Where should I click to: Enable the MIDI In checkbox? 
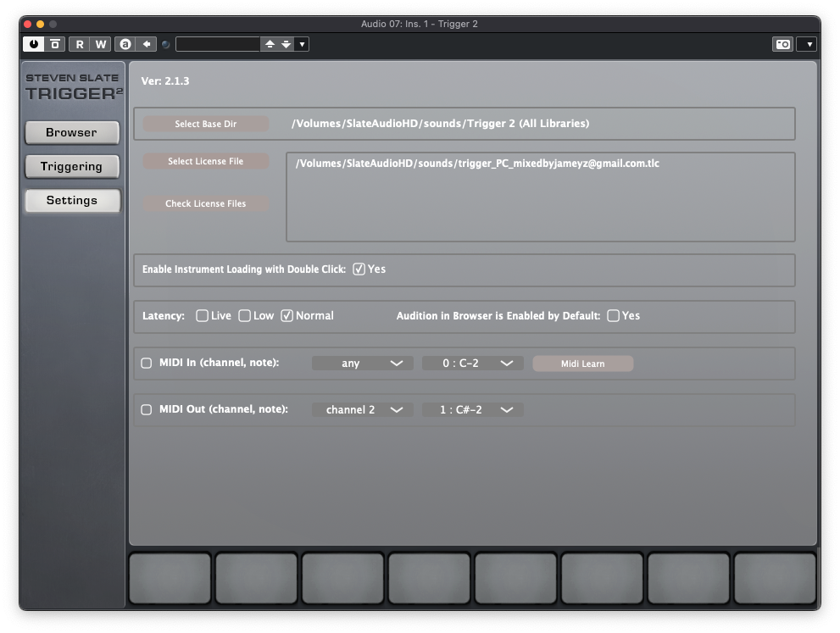point(147,363)
